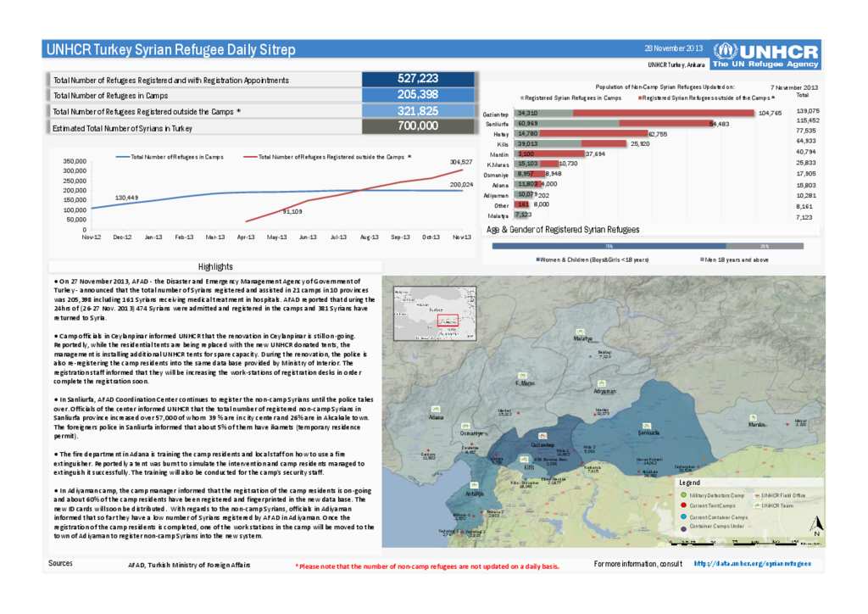This screenshot has height=614, width=868.
Task: Open the data.unhcr.org/syrianrefugees link
Action: pyautogui.click(x=751, y=562)
